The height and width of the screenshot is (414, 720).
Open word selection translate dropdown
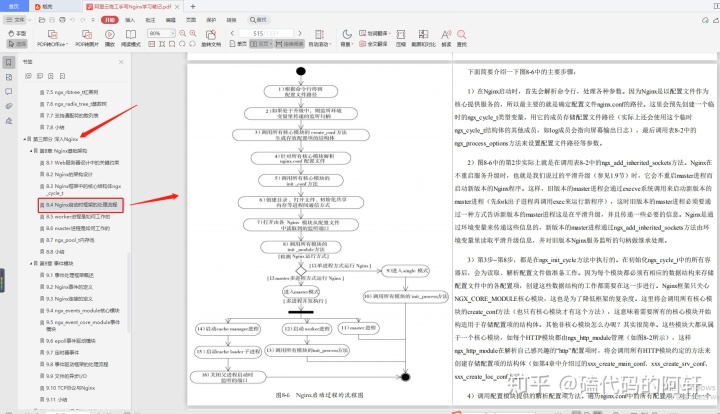(x=374, y=34)
